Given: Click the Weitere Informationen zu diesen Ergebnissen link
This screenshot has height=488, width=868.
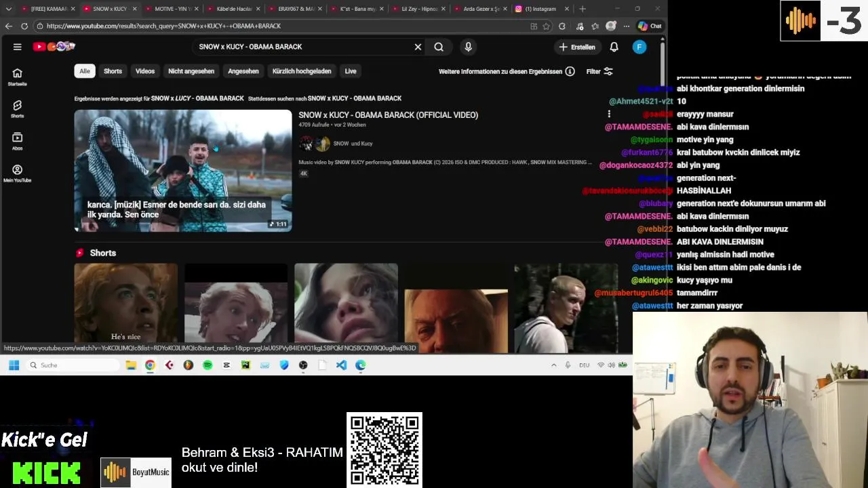Looking at the screenshot, I should point(500,71).
